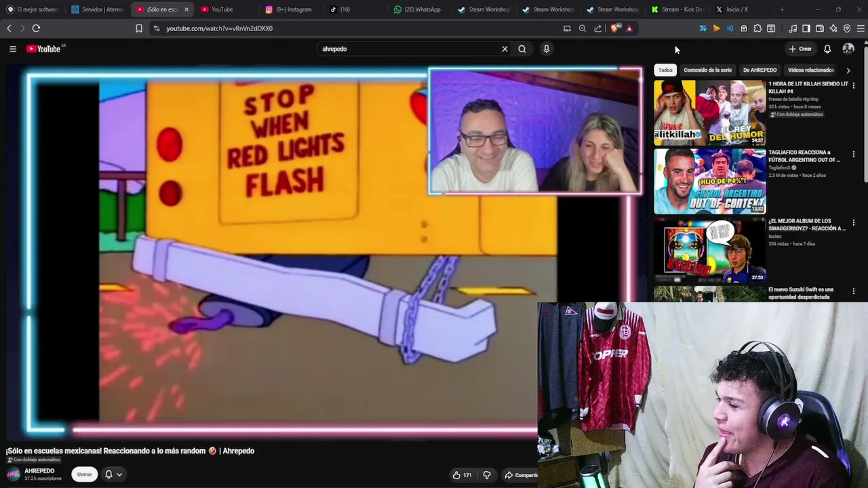Clear the YouTube search text

point(505,49)
